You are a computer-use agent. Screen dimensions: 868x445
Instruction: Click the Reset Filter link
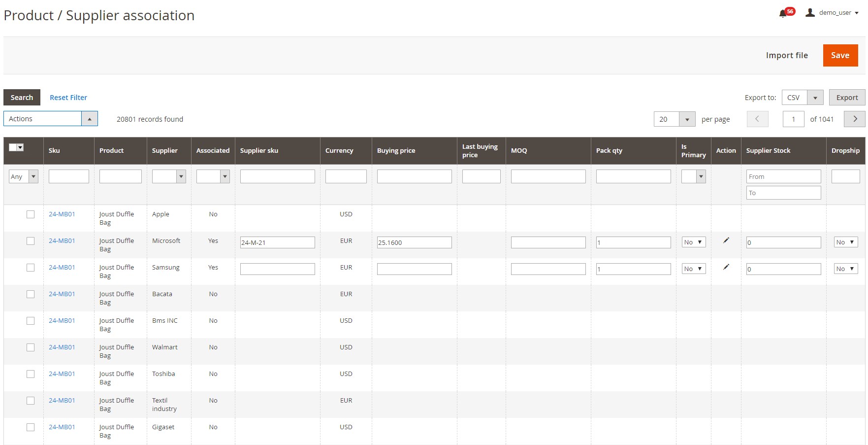pyautogui.click(x=68, y=98)
